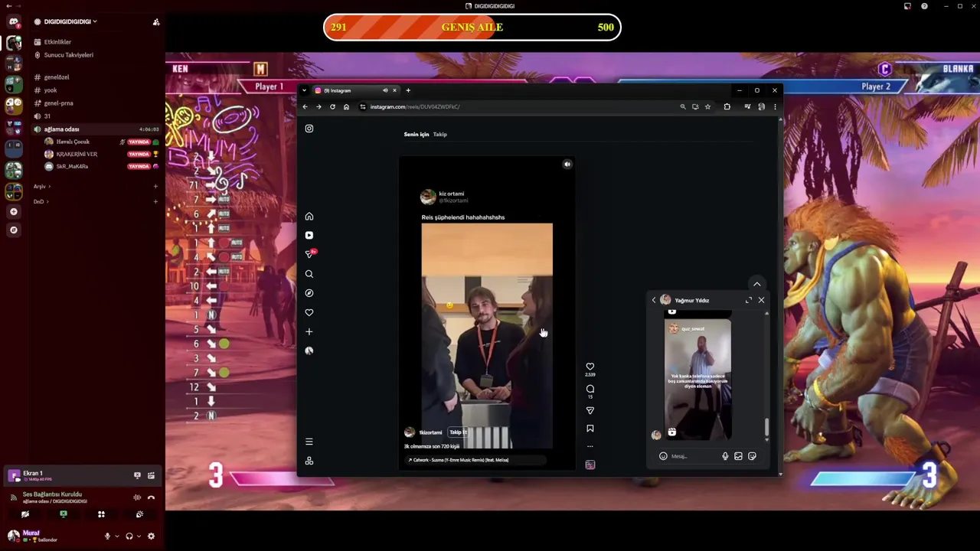Save the reel bookmark icon

point(590,429)
